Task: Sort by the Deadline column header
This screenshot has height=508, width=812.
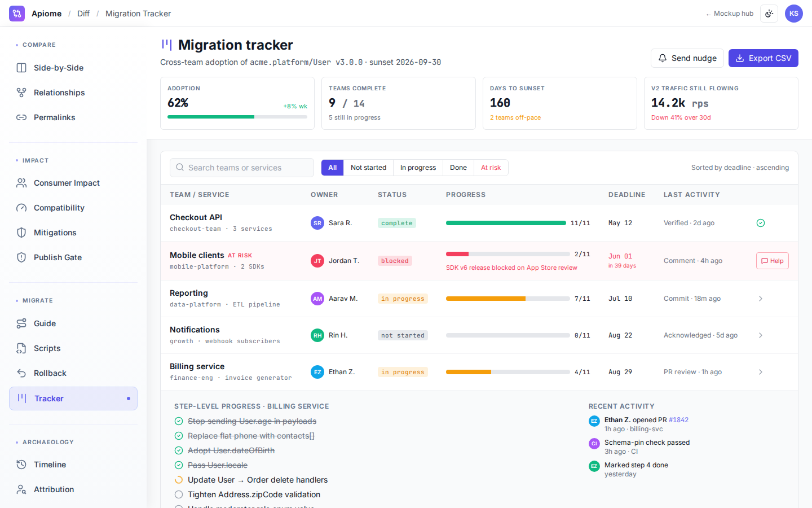Action: (x=626, y=195)
